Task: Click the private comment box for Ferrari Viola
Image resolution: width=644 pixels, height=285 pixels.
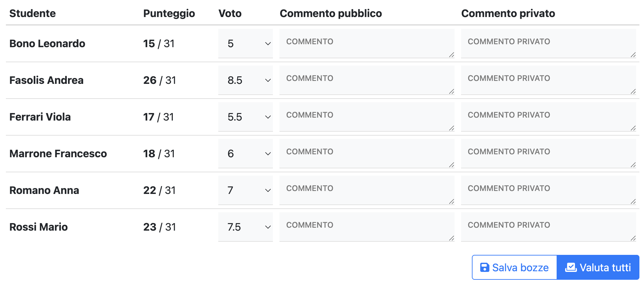Action: (x=548, y=117)
